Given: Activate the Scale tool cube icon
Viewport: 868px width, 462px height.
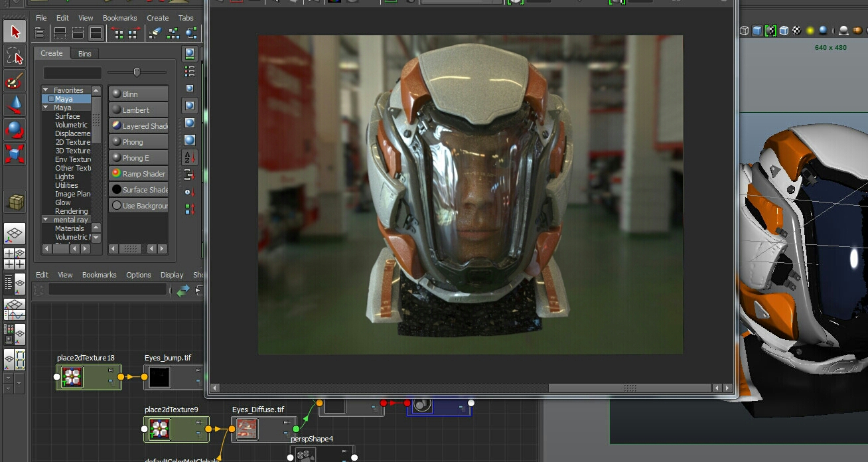Looking at the screenshot, I should coord(15,153).
